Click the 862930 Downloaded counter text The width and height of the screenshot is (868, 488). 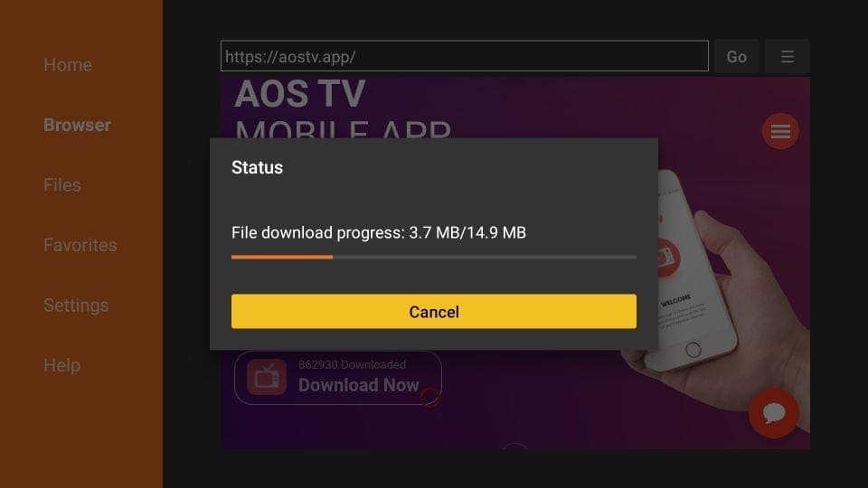(352, 364)
